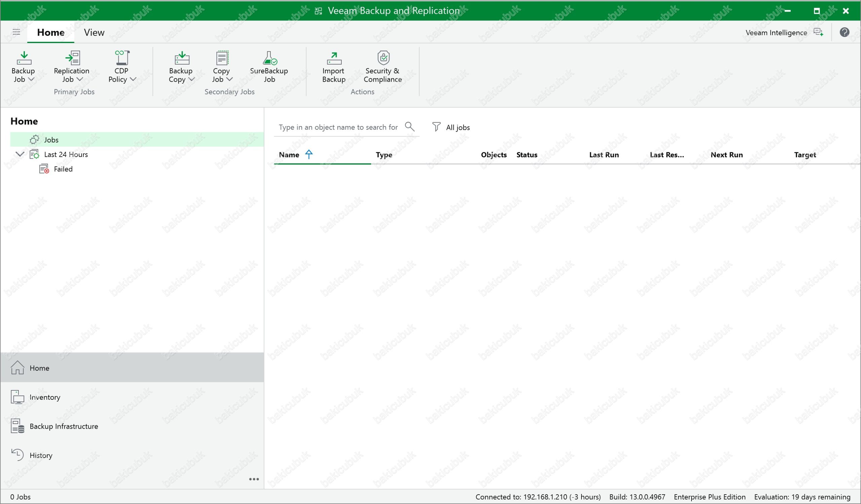Open Security & Compliance
Image resolution: width=861 pixels, height=504 pixels.
point(383,59)
